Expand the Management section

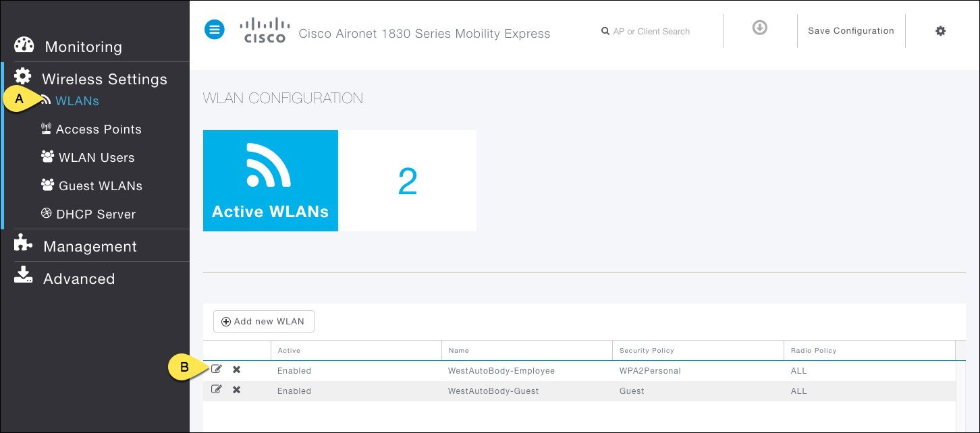(x=90, y=246)
